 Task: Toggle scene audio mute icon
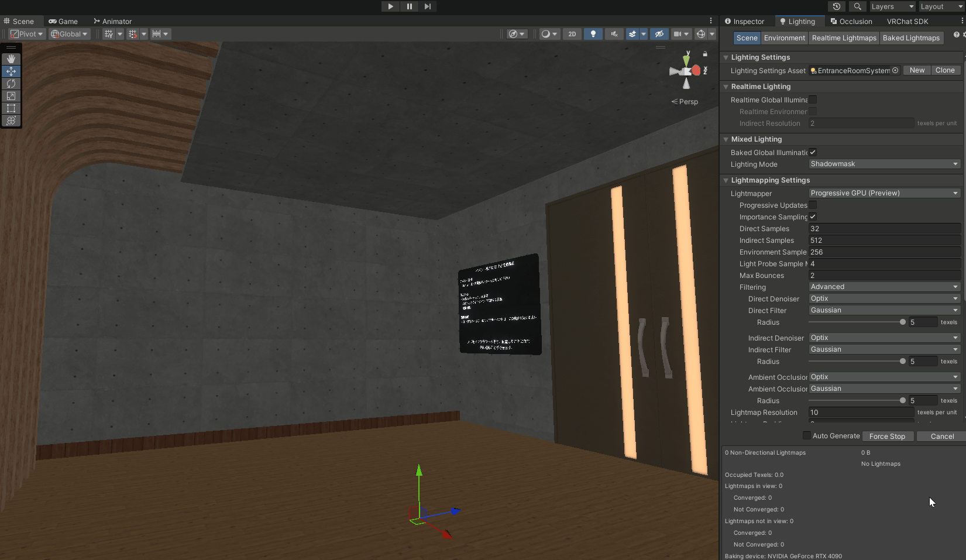[614, 34]
